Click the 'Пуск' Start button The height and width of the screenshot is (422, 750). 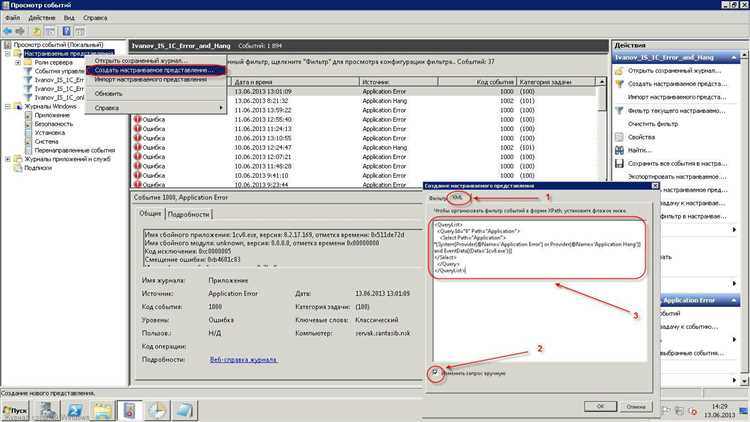[x=15, y=411]
